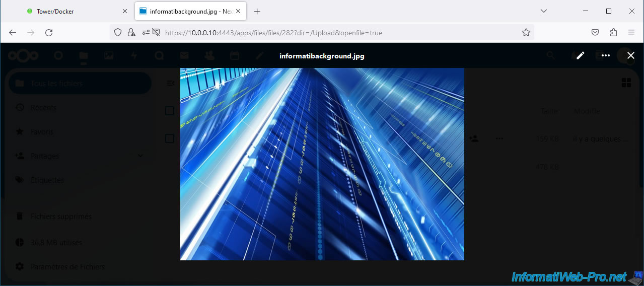
Task: Open the Nextcloud Mail app icon
Action: pyautogui.click(x=184, y=56)
